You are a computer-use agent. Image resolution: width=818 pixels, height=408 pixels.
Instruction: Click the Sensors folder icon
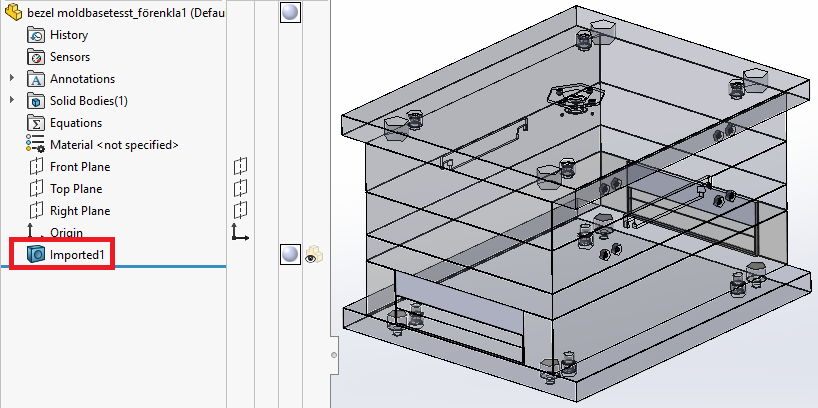pos(37,57)
